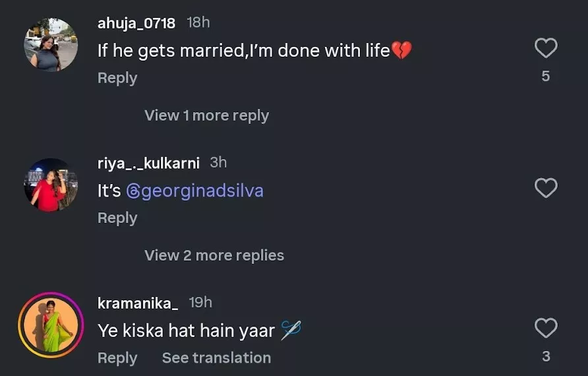
Task: Open kramanika_ username link
Action: 138,303
